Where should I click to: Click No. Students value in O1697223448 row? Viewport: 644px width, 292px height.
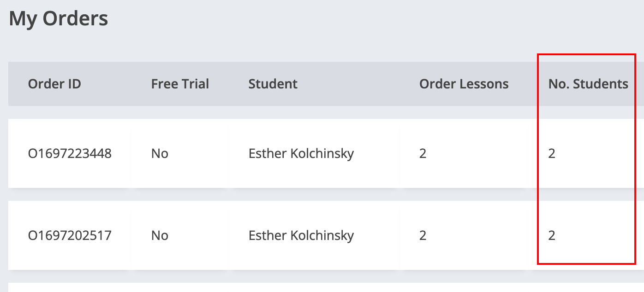[552, 153]
